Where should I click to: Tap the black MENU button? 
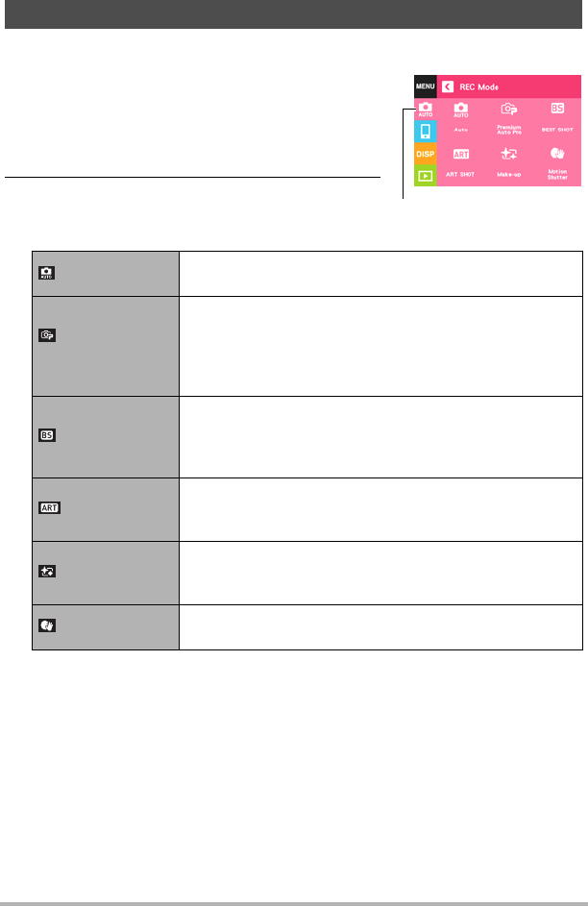click(x=426, y=86)
